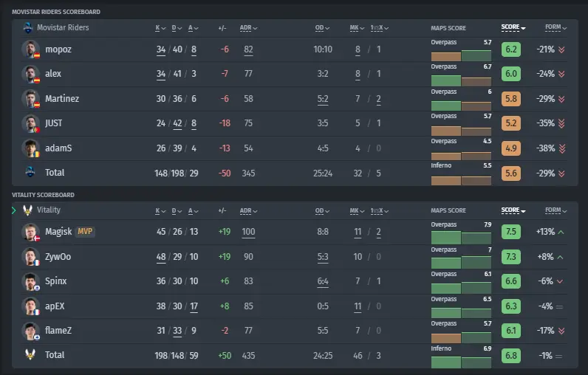Open Spinx player avatar

[30, 281]
